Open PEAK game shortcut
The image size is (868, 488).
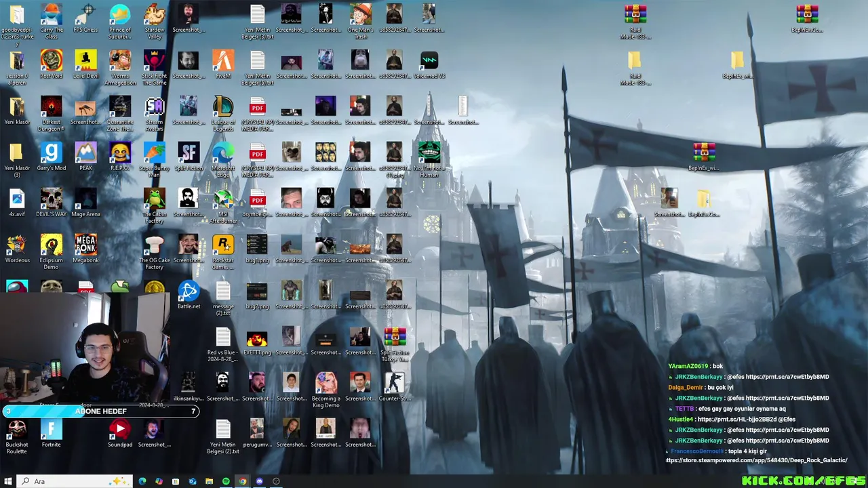[x=85, y=157]
